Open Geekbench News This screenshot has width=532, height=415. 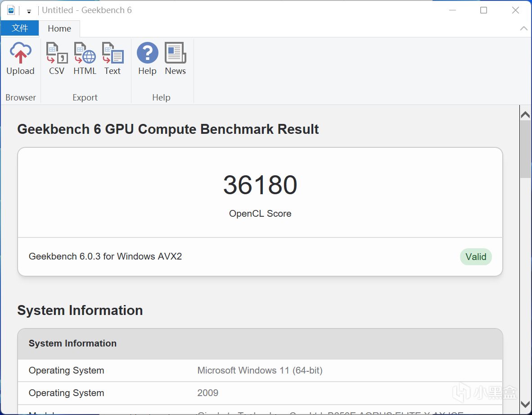pos(175,59)
